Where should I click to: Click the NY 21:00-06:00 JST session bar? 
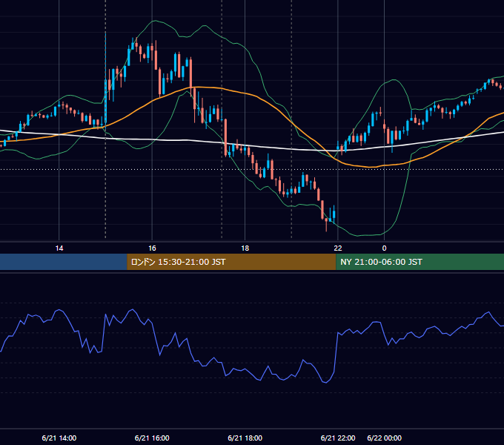(420, 262)
